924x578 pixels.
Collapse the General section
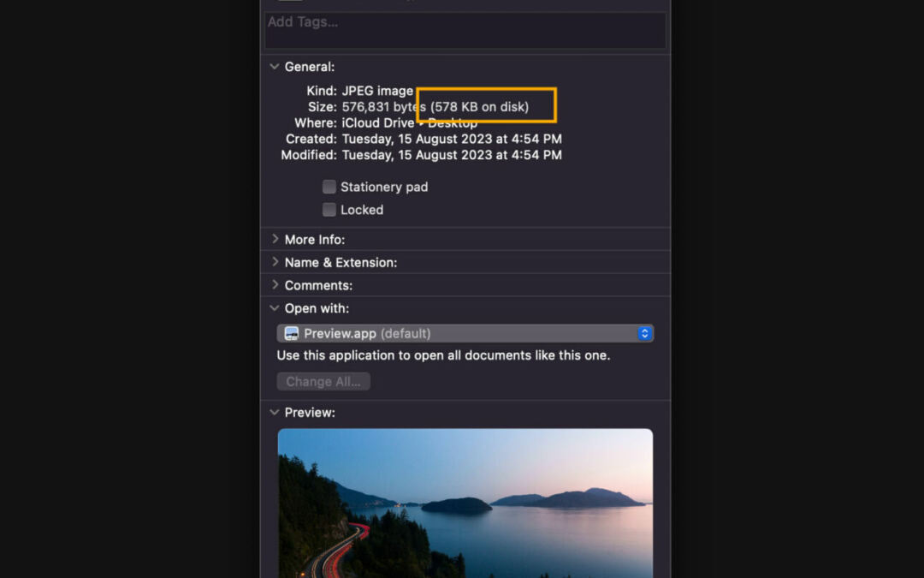(275, 67)
